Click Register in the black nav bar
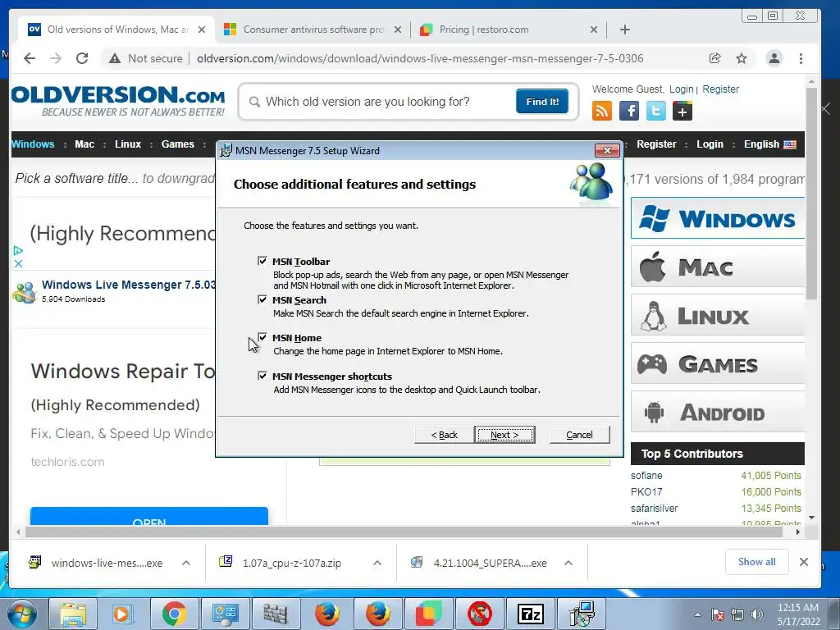840x630 pixels. [656, 144]
